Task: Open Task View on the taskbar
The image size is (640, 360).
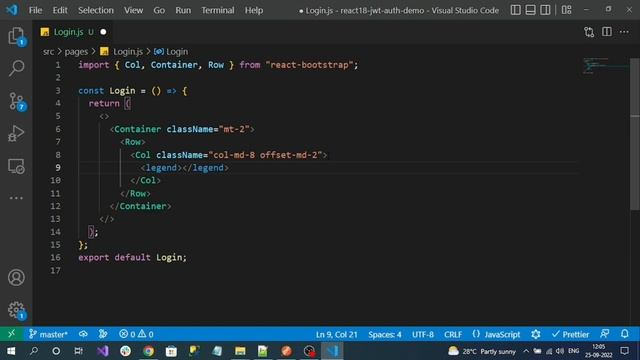Action: pos(78,351)
